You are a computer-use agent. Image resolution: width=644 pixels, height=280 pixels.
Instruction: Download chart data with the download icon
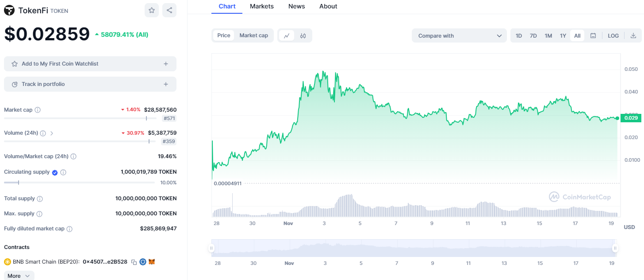(633, 36)
